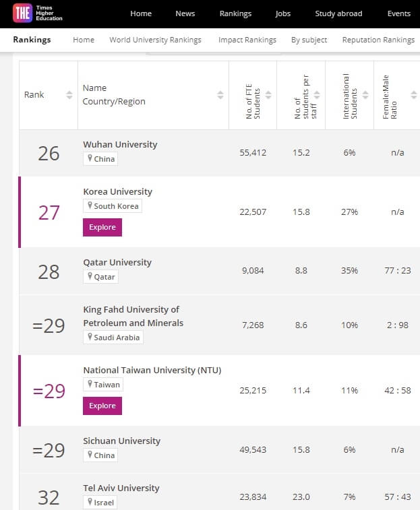
Task: Click female:male ratio 42 : 58
Action: coord(398,390)
